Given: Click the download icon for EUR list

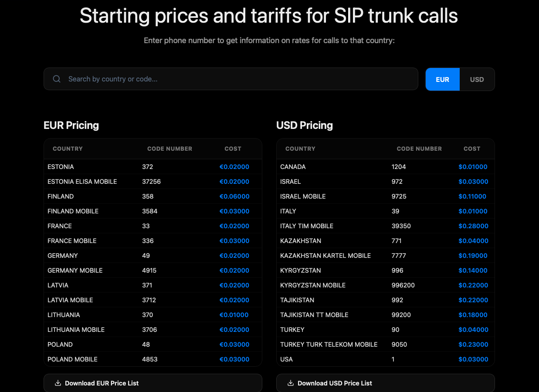Looking at the screenshot, I should point(58,383).
